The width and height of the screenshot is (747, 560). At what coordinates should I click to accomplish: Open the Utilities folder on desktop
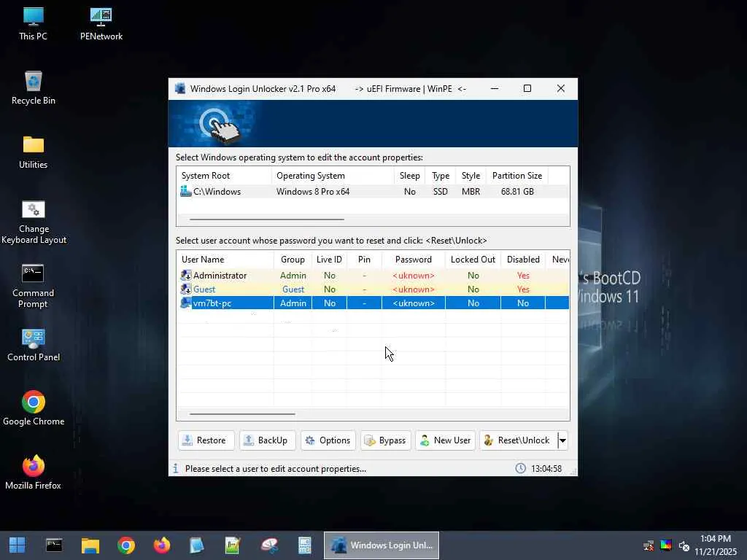(33, 152)
